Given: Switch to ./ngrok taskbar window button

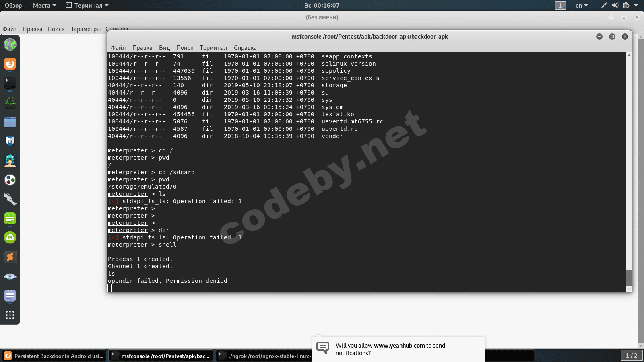Looking at the screenshot, I should click(264, 356).
